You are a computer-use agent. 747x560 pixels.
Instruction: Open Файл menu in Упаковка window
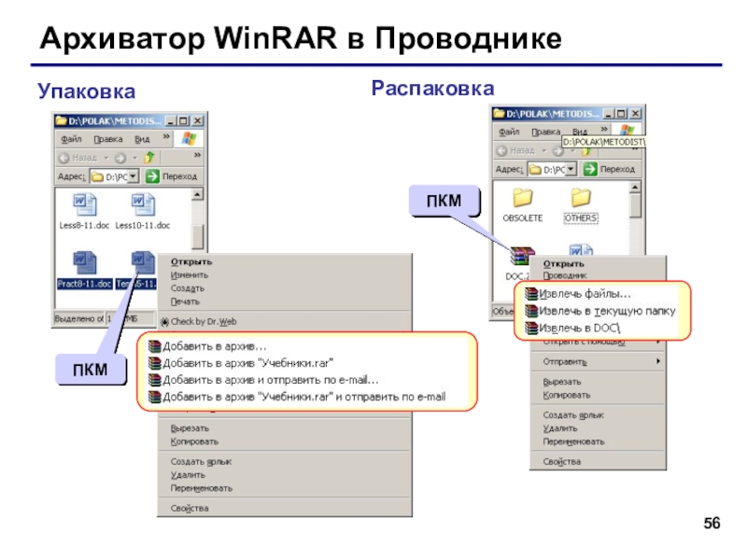72,139
